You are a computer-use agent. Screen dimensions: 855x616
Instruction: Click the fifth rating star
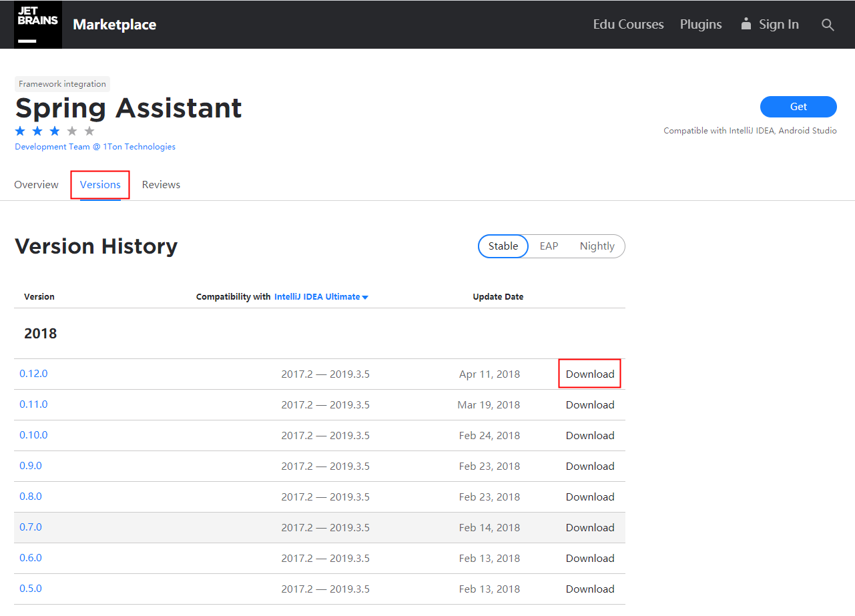[x=89, y=131]
